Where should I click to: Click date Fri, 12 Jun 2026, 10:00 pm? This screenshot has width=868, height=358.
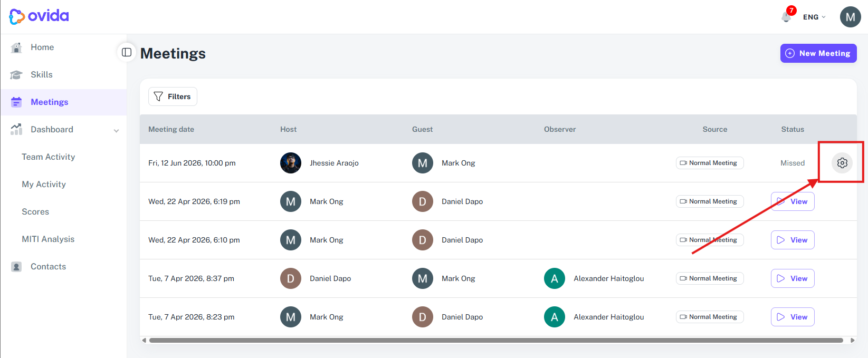192,163
